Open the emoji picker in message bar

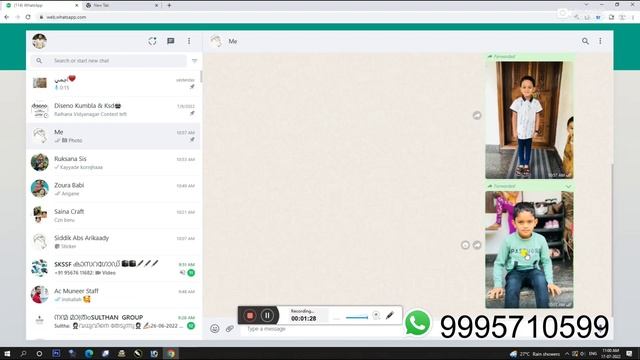[215, 329]
